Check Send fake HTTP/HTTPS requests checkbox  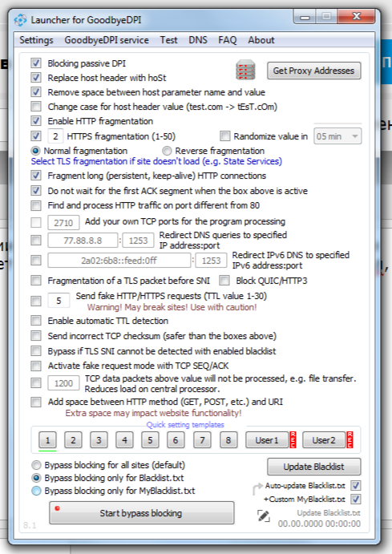[x=35, y=301]
